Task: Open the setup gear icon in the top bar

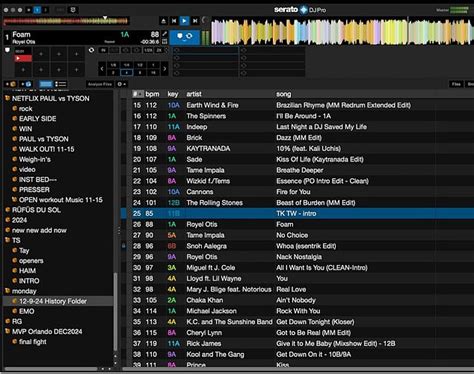Action: [73, 10]
